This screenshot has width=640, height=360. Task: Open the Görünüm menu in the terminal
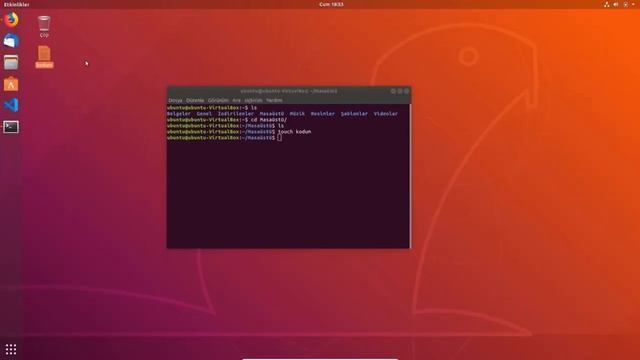click(x=218, y=100)
